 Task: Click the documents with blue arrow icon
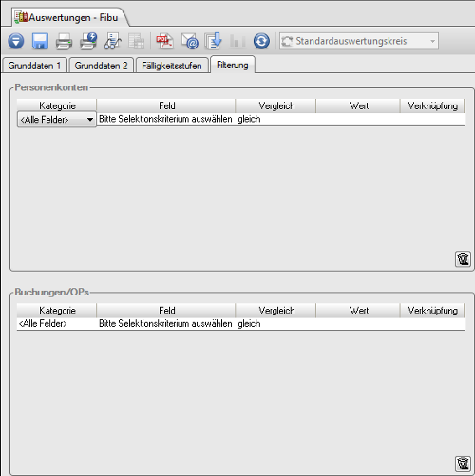pos(213,41)
